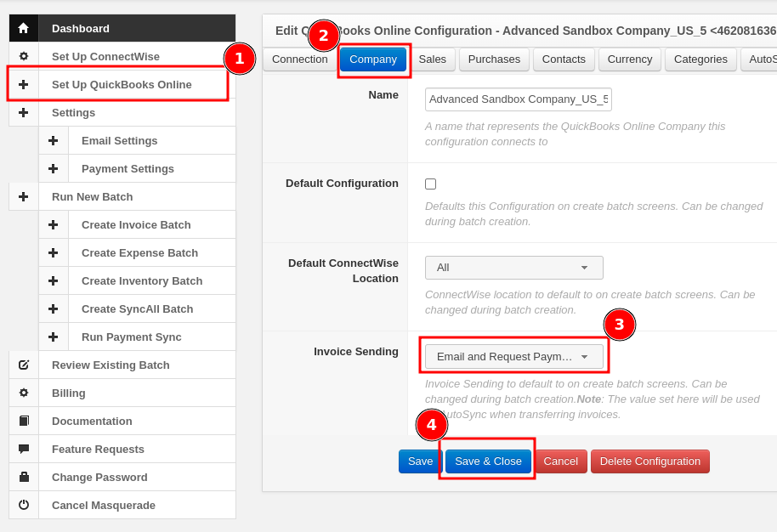Screen dimensions: 777x532
Task: Open the Sales tab
Action: tap(433, 59)
